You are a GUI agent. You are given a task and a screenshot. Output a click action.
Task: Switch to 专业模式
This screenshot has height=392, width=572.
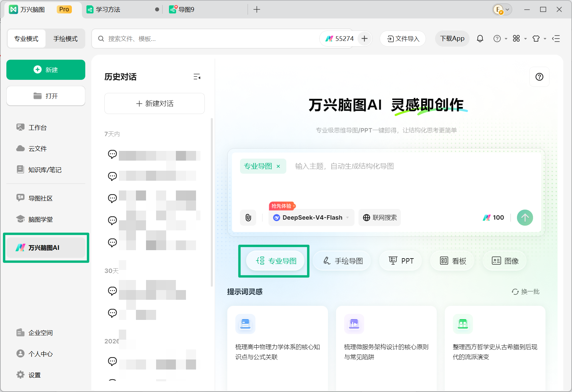pyautogui.click(x=26, y=39)
